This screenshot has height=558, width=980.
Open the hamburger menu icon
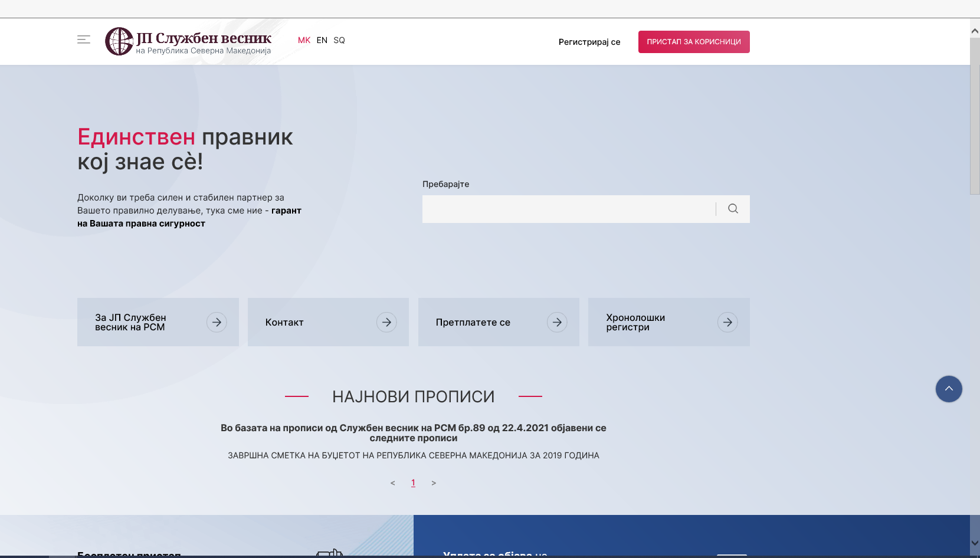pyautogui.click(x=84, y=40)
